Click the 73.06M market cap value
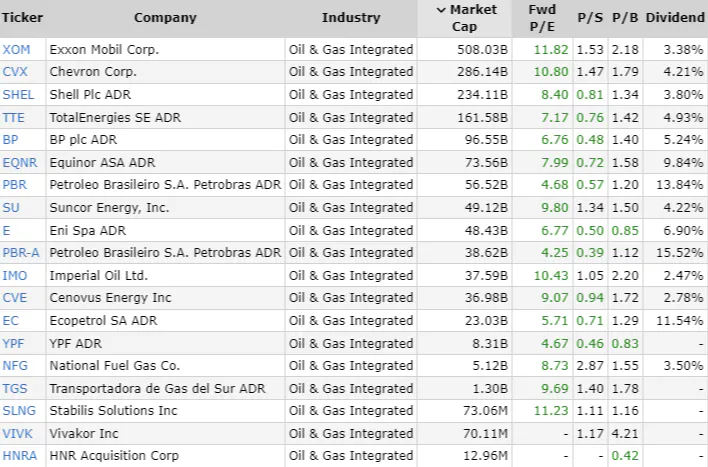 pyautogui.click(x=485, y=411)
